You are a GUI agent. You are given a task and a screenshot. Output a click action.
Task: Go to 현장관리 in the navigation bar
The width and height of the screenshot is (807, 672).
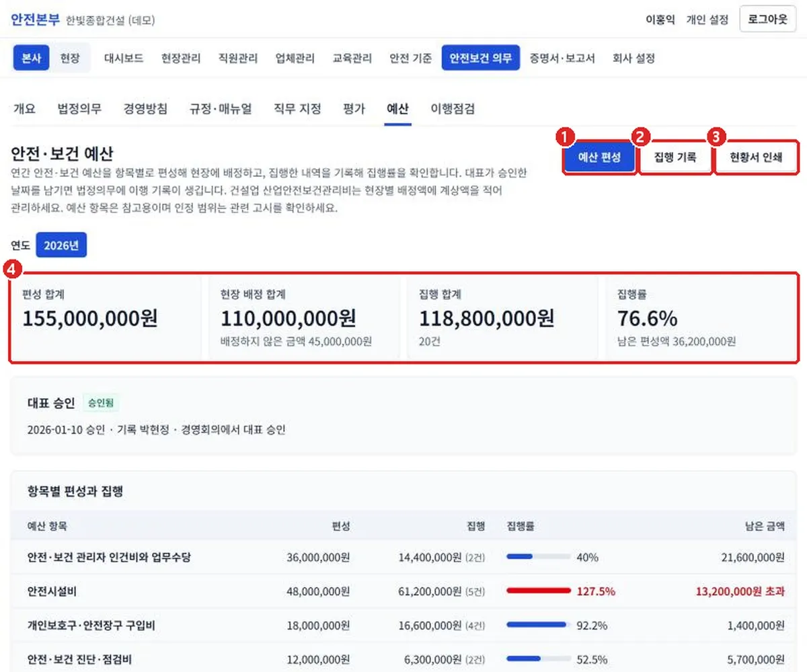(181, 58)
